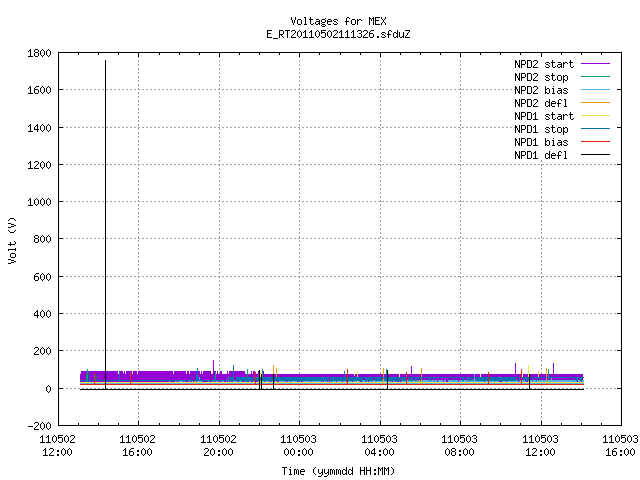The height and width of the screenshot is (480, 640).
Task: Click the 'Time (yymmdd HH:MM)' x-axis title
Action: tap(338, 471)
